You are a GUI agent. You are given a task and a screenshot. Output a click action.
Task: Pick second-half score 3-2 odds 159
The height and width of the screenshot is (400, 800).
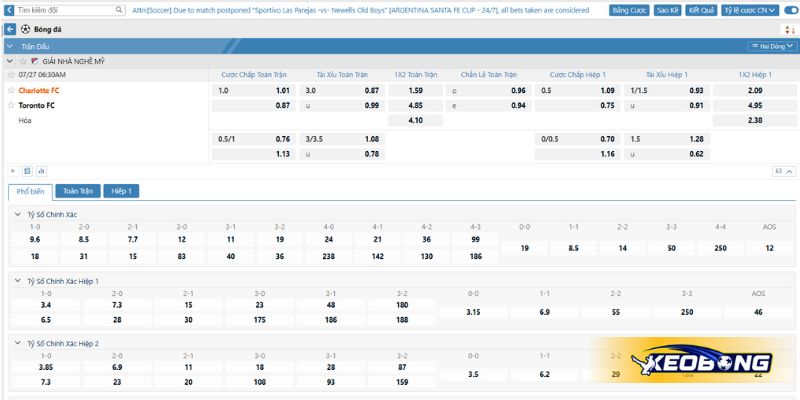[x=402, y=383]
